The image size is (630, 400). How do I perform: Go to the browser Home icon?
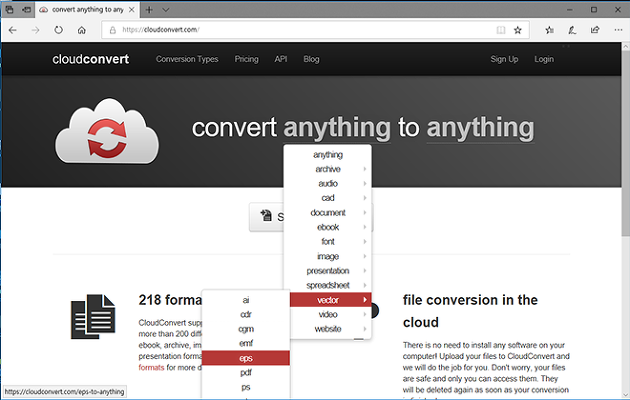tap(82, 30)
